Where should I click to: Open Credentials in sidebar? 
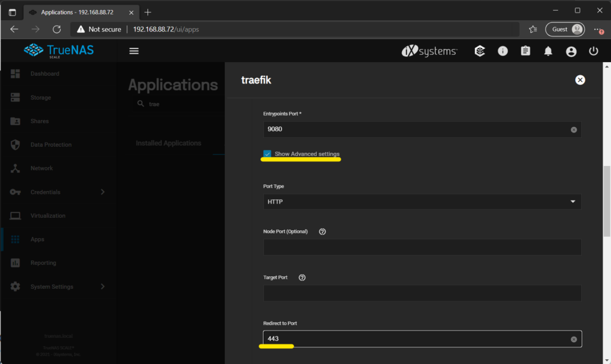coord(45,192)
